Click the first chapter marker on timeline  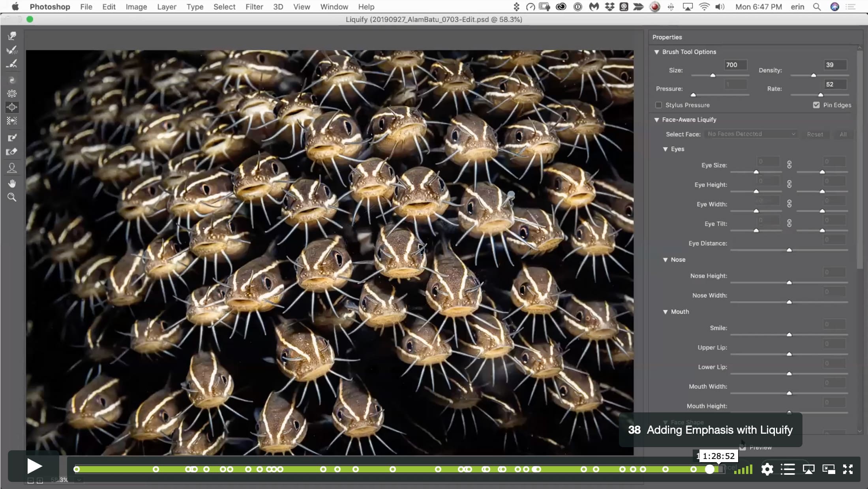[x=77, y=469]
